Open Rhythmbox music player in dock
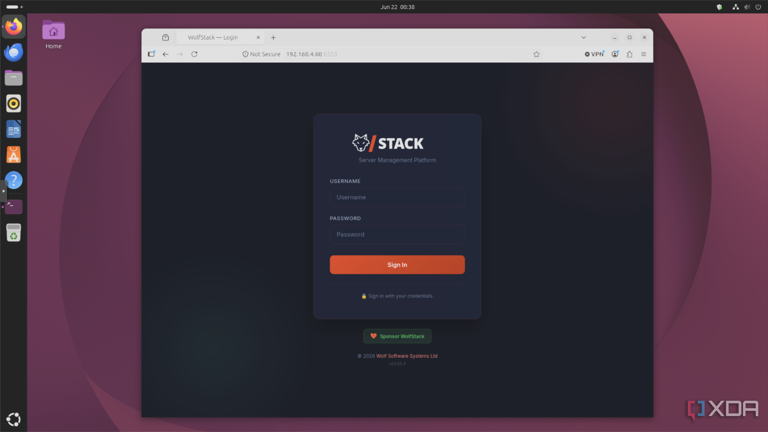 pyautogui.click(x=14, y=103)
